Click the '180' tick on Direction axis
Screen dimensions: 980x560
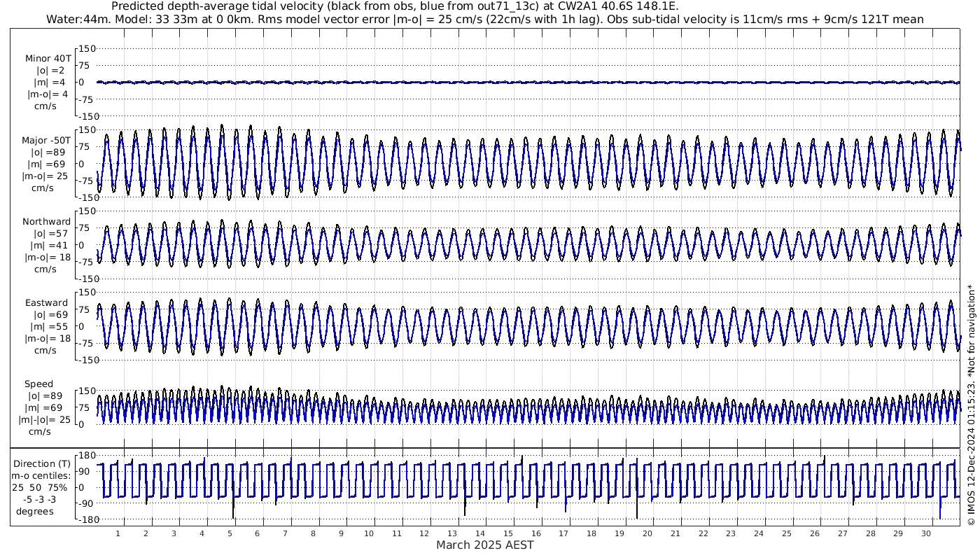[x=85, y=456]
